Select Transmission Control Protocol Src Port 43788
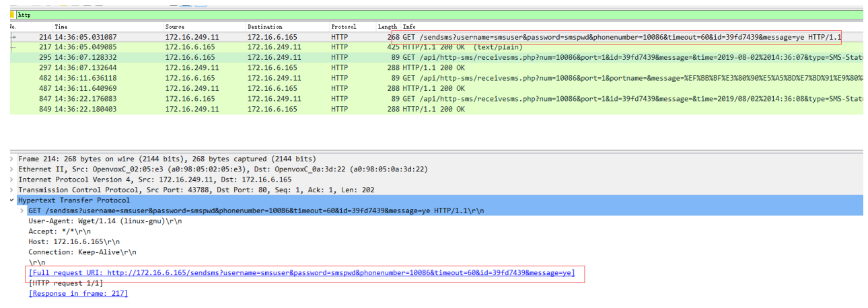The image size is (868, 308). [196, 190]
